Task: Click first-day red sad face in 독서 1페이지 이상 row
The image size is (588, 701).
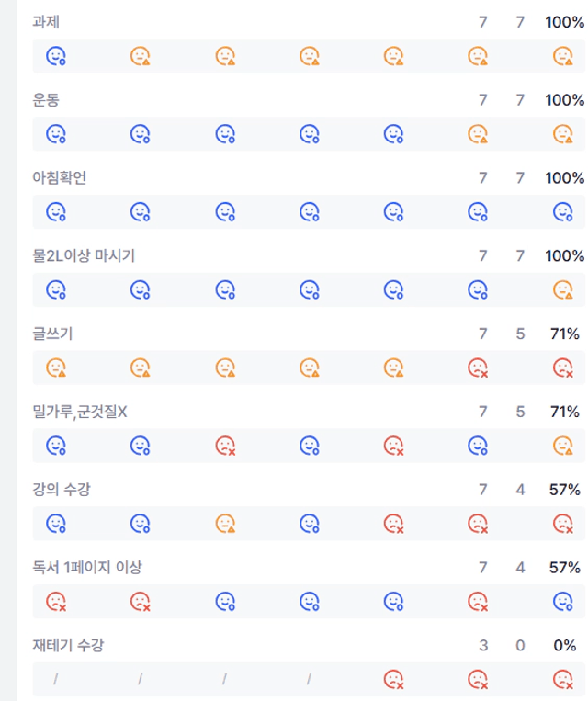Action: tap(56, 601)
